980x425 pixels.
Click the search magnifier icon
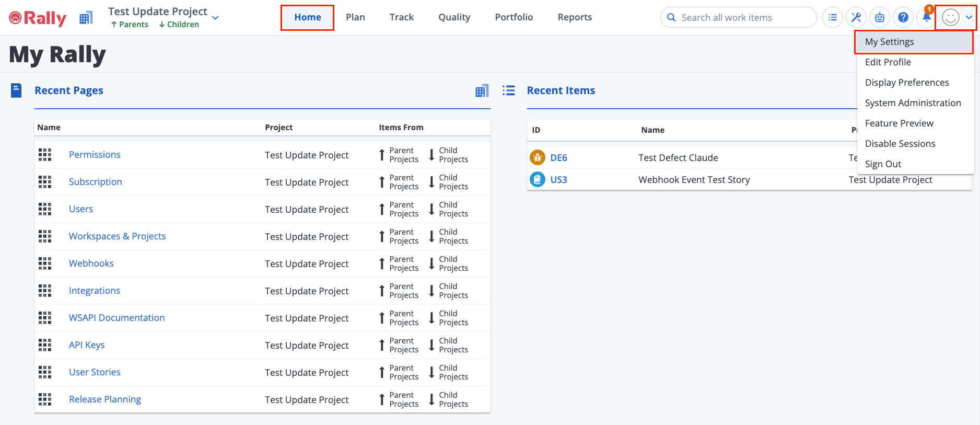pos(672,17)
